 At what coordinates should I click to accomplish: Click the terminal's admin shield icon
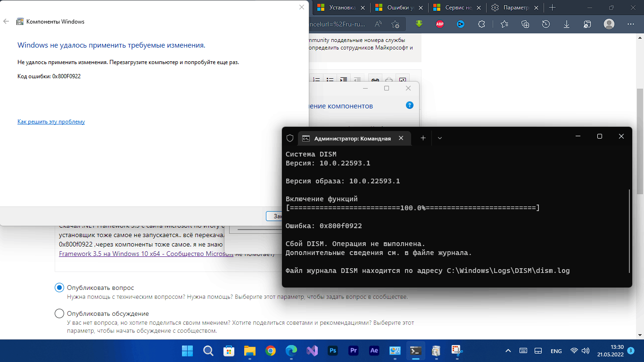(x=290, y=138)
